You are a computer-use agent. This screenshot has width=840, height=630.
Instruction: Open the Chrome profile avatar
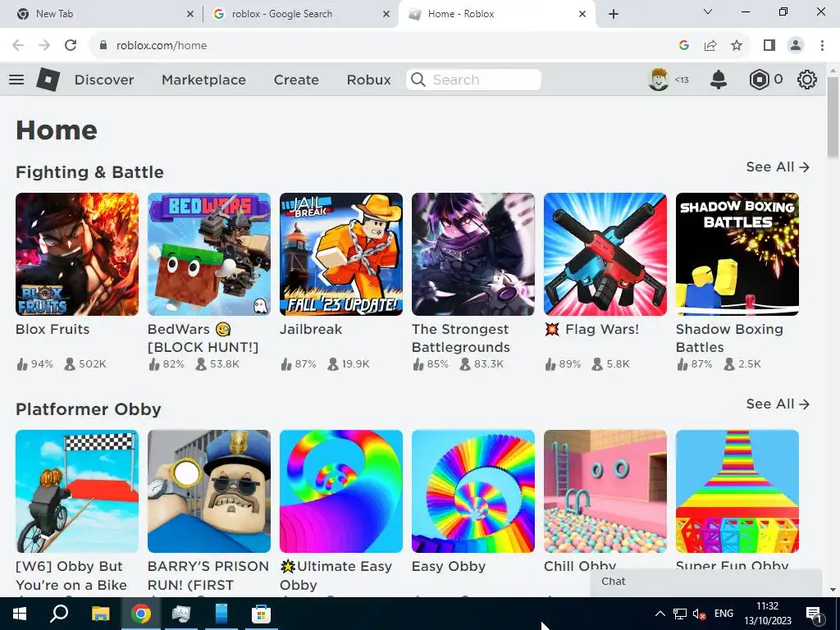point(796,46)
